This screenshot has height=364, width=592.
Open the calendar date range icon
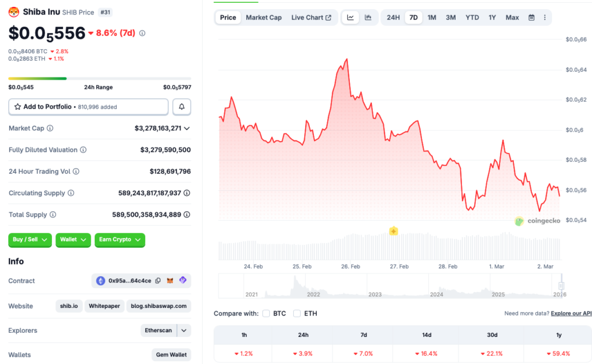click(531, 17)
